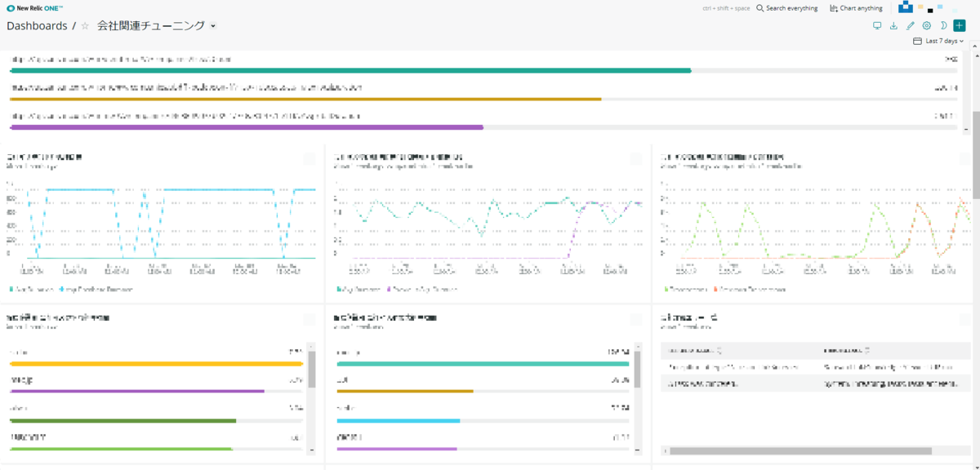Click the download export icon
Image resolution: width=980 pixels, height=470 pixels.
(893, 26)
